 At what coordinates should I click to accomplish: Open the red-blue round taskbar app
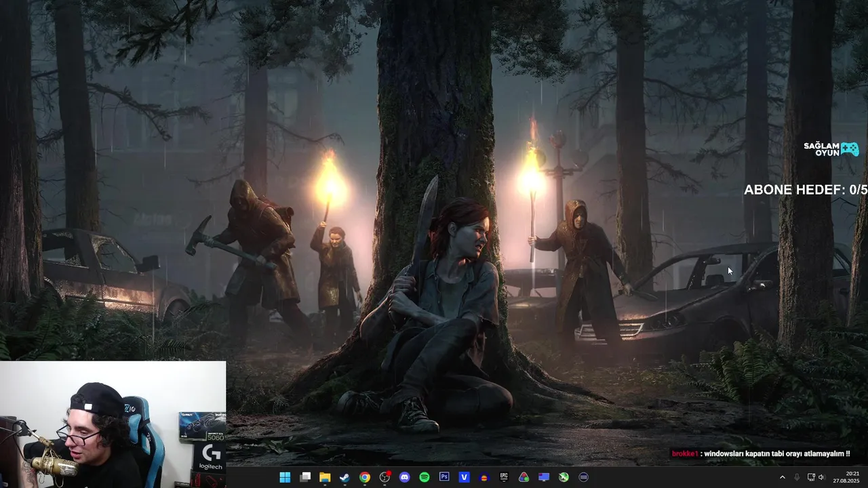point(484,477)
